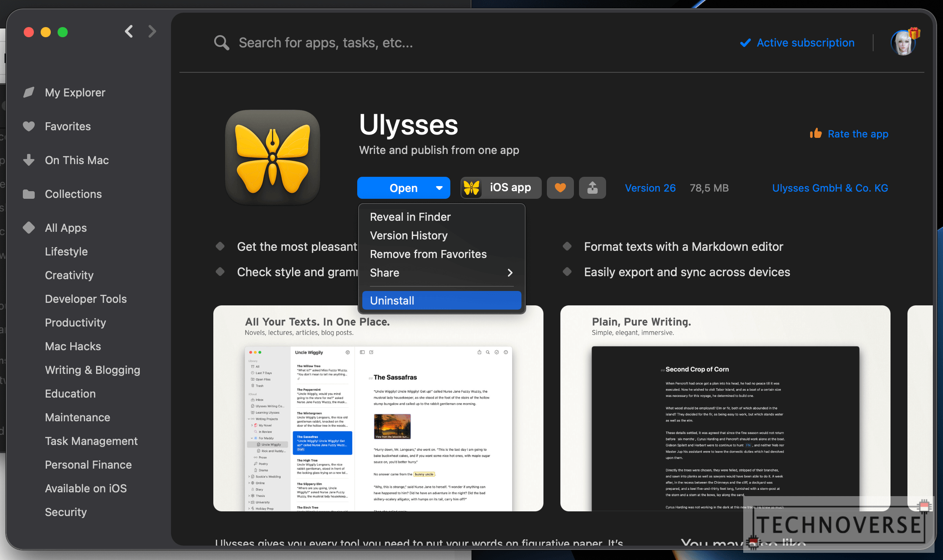Go to On This Mac section
Screen dimensions: 943x560
coord(77,160)
